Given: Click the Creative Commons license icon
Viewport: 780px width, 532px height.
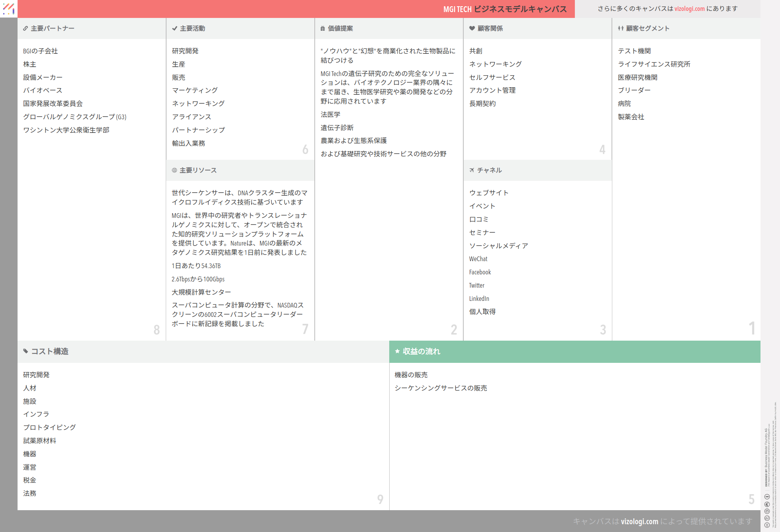Looking at the screenshot, I should [767, 525].
